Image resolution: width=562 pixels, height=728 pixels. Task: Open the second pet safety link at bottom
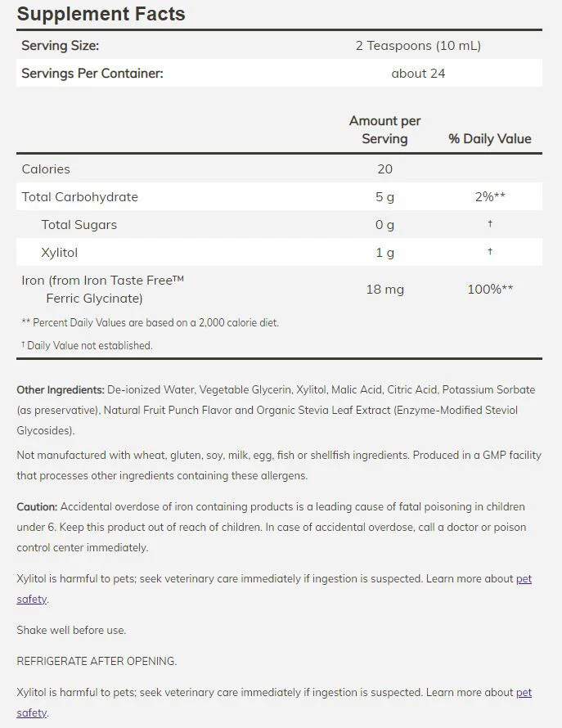pyautogui.click(x=524, y=693)
